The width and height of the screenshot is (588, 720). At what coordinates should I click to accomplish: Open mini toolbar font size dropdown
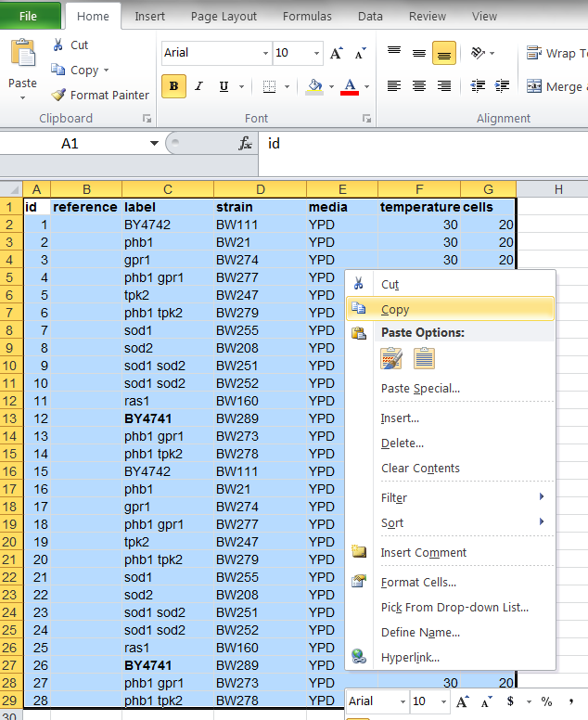[x=443, y=701]
